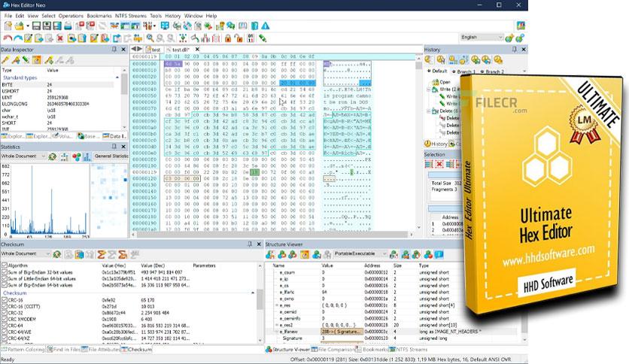Close the test.dll document tab
The width and height of the screenshot is (629, 364).
pos(197,50)
